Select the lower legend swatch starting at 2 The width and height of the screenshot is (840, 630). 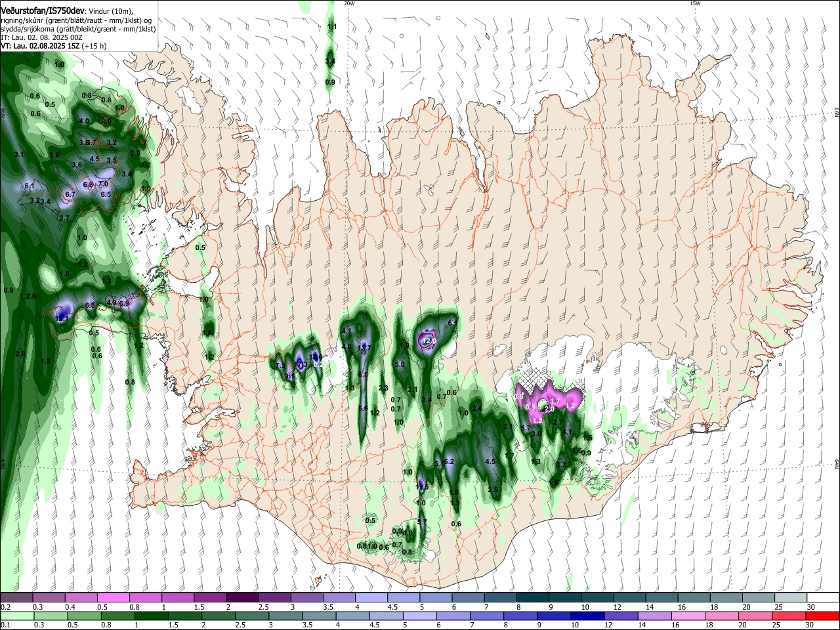219,616
